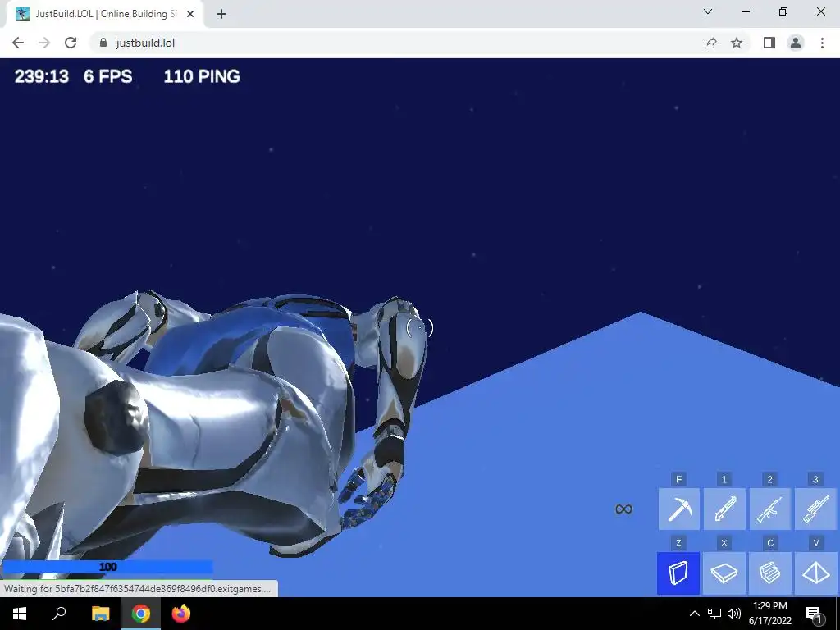Click the V key label above pyramid

(816, 543)
